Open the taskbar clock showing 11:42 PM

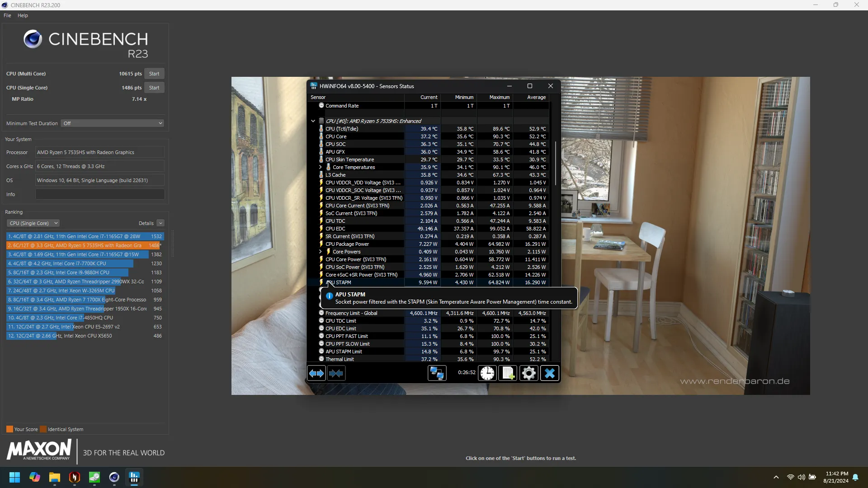click(836, 477)
